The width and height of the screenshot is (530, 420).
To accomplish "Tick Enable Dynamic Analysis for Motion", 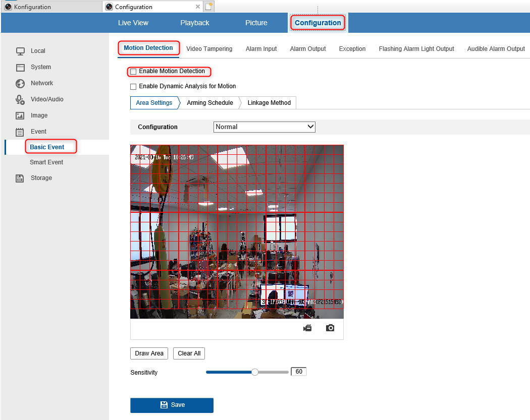I will [x=133, y=86].
